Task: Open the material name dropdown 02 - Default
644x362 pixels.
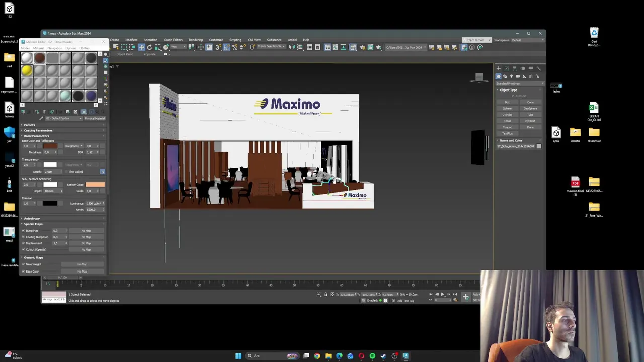Action: click(64, 118)
